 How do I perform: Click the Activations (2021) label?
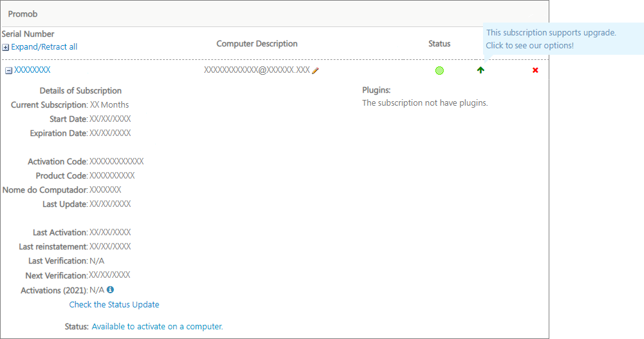(x=55, y=291)
